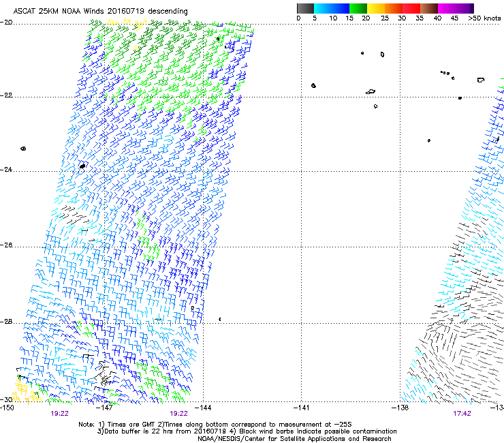Select the '10' legend scale label
The width and height of the screenshot is (504, 443).
(333, 18)
